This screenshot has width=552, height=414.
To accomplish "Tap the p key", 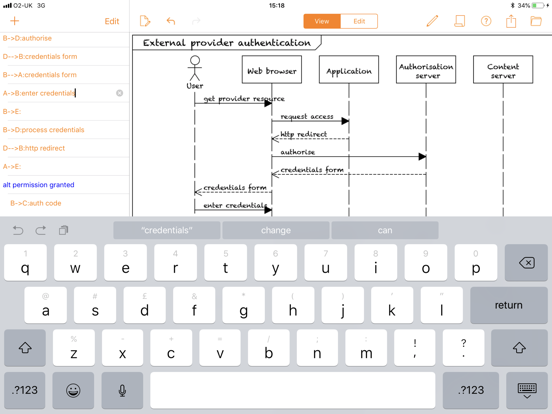I will pos(476,263).
